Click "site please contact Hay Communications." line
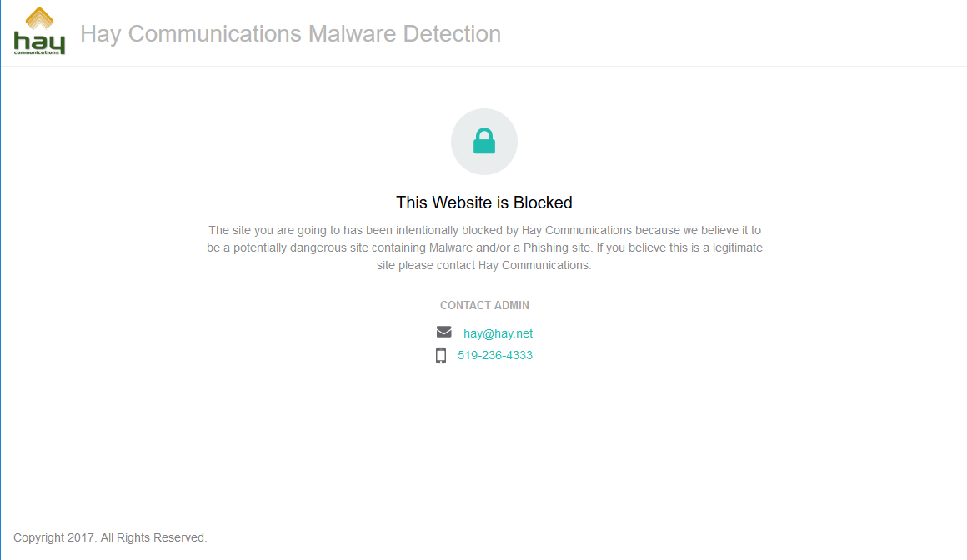Image resolution: width=967 pixels, height=560 pixels. 483,265
